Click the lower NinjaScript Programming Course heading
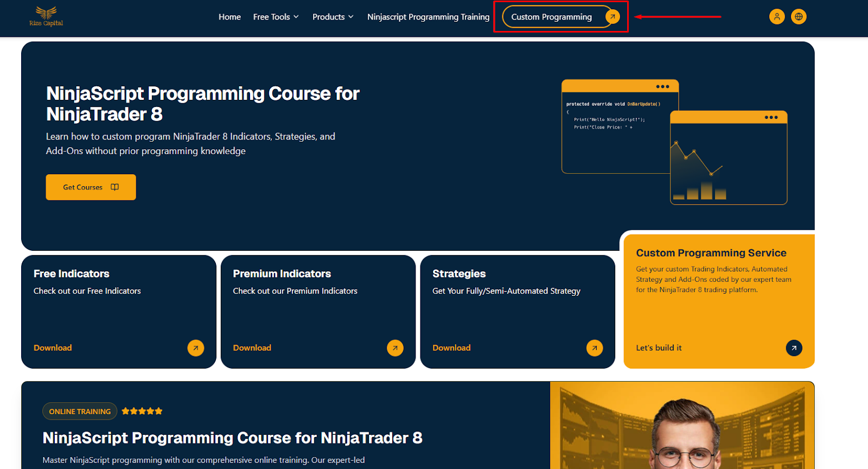Image resolution: width=868 pixels, height=469 pixels. pyautogui.click(x=232, y=438)
